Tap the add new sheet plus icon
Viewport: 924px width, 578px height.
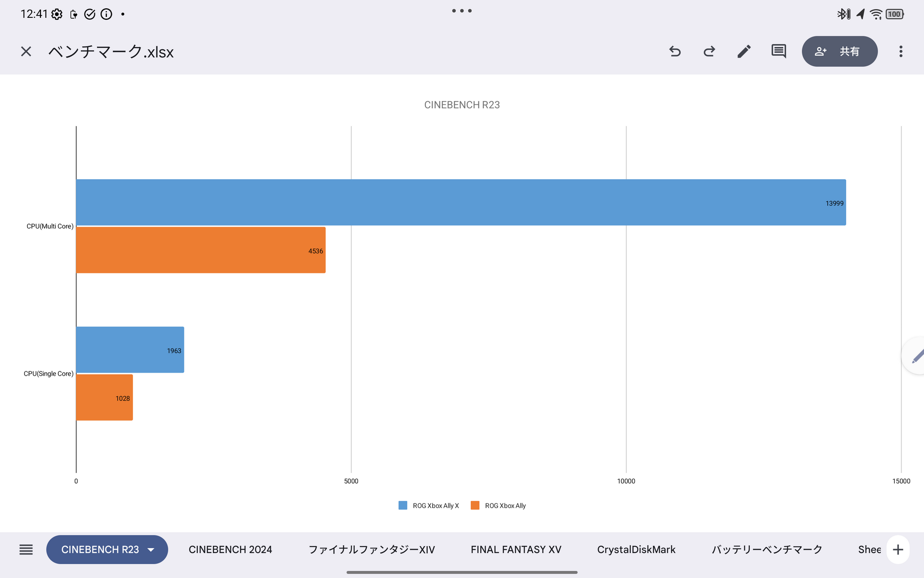pyautogui.click(x=898, y=550)
